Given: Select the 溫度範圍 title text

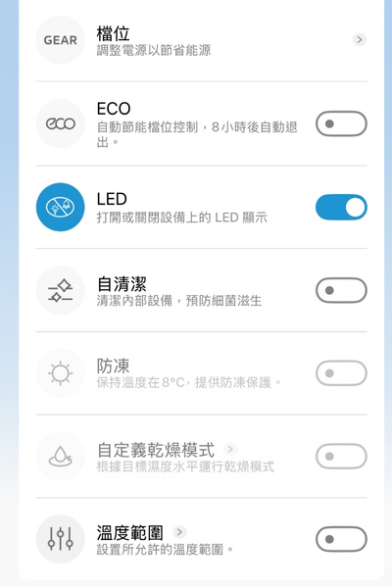Looking at the screenshot, I should 129,532.
